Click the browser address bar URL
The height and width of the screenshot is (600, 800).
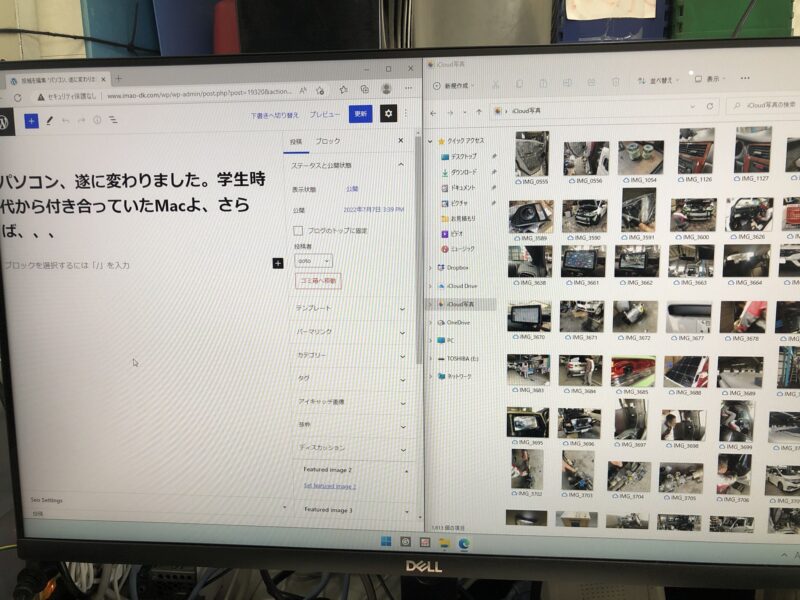(x=199, y=94)
